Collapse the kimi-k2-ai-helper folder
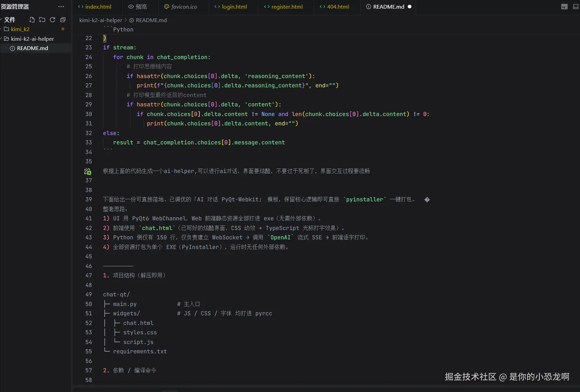Viewport: 580px width, 392px height. point(32,39)
